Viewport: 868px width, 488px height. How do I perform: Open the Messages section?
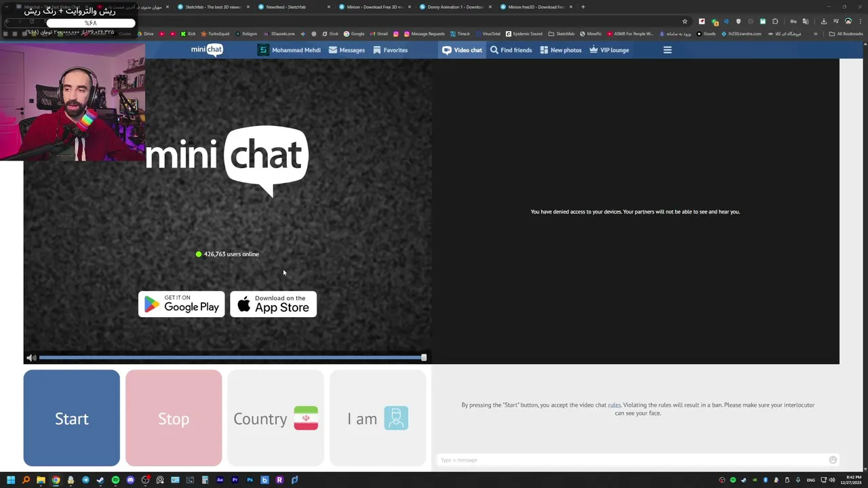(x=347, y=50)
